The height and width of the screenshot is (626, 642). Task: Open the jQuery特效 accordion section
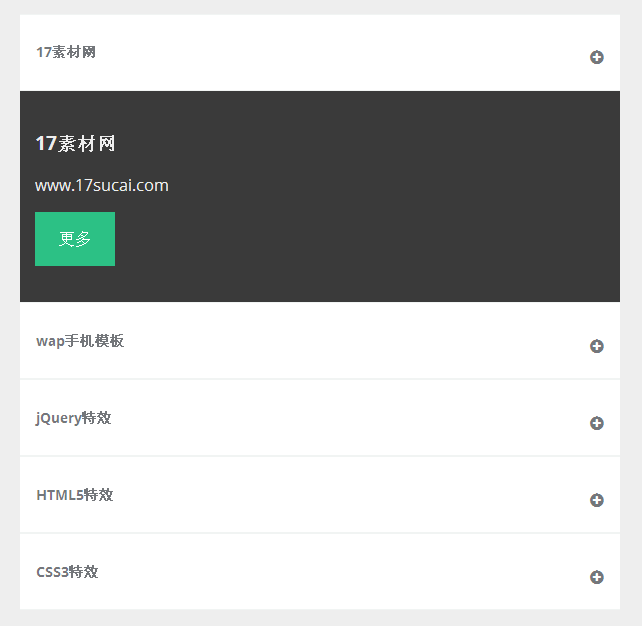click(320, 418)
